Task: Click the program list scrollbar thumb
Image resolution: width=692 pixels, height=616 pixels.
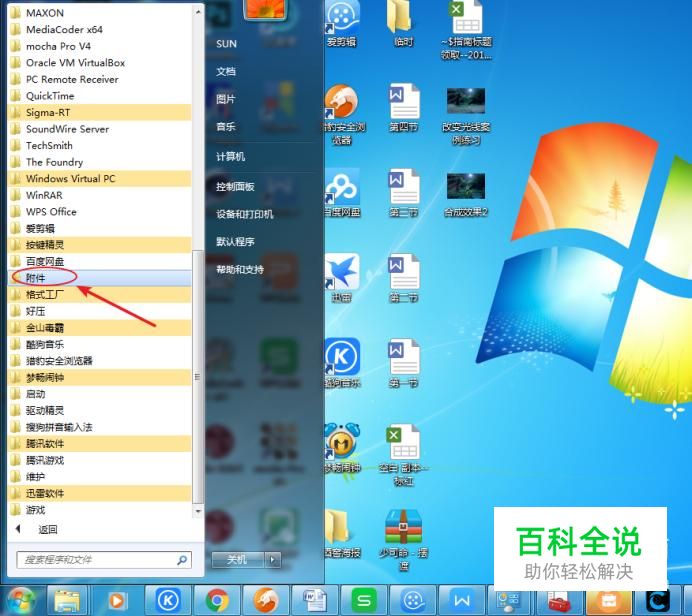Action: pos(198,376)
